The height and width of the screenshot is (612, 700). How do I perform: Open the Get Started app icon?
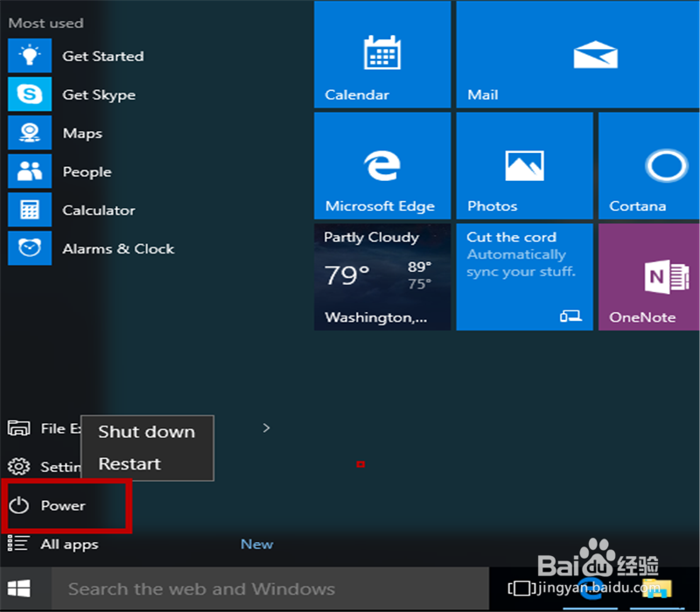pyautogui.click(x=30, y=56)
